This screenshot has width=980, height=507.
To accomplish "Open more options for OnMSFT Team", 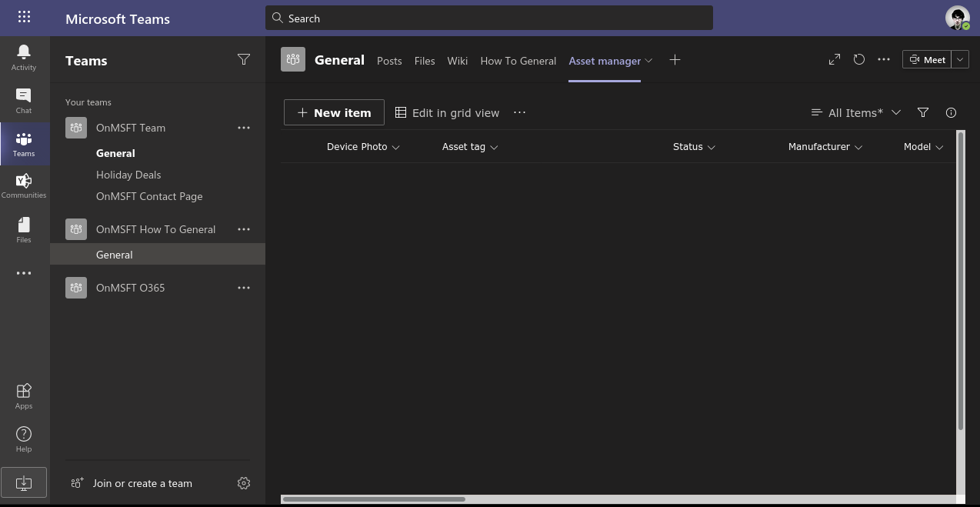I will [244, 128].
